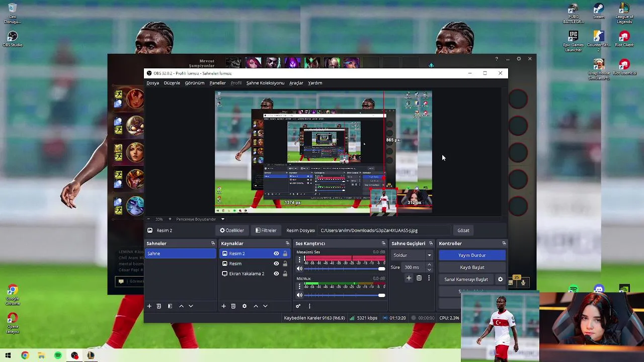The height and width of the screenshot is (362, 644).
Task: Undock the Sahne Geçişleri panel
Action: pyautogui.click(x=431, y=243)
